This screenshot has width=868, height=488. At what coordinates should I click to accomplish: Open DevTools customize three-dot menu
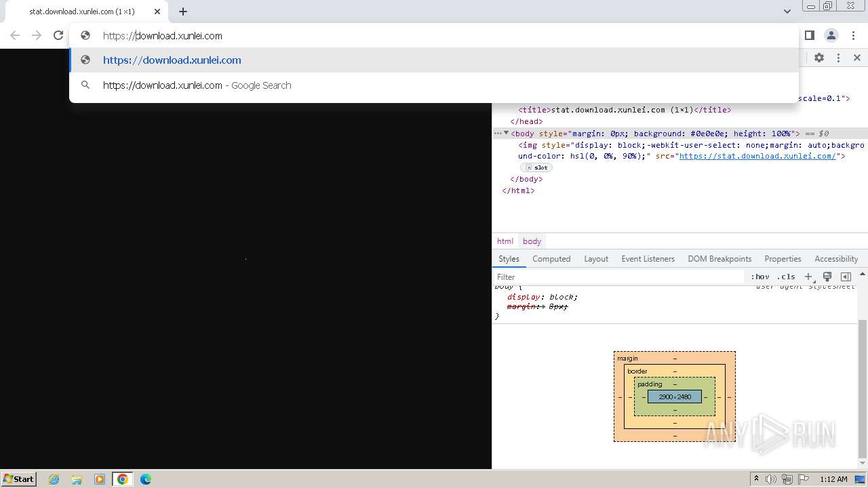click(838, 58)
